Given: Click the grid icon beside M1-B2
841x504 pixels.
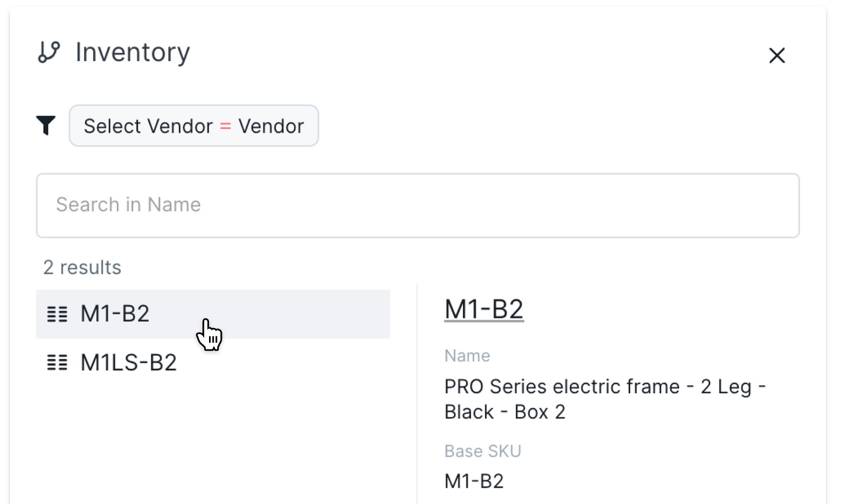Looking at the screenshot, I should pyautogui.click(x=57, y=314).
